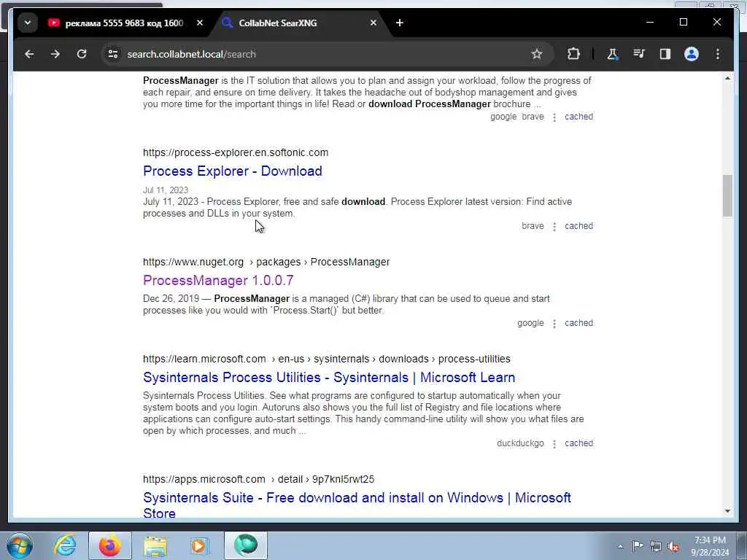View site information icon in address bar
The width and height of the screenshot is (747, 560).
113,54
